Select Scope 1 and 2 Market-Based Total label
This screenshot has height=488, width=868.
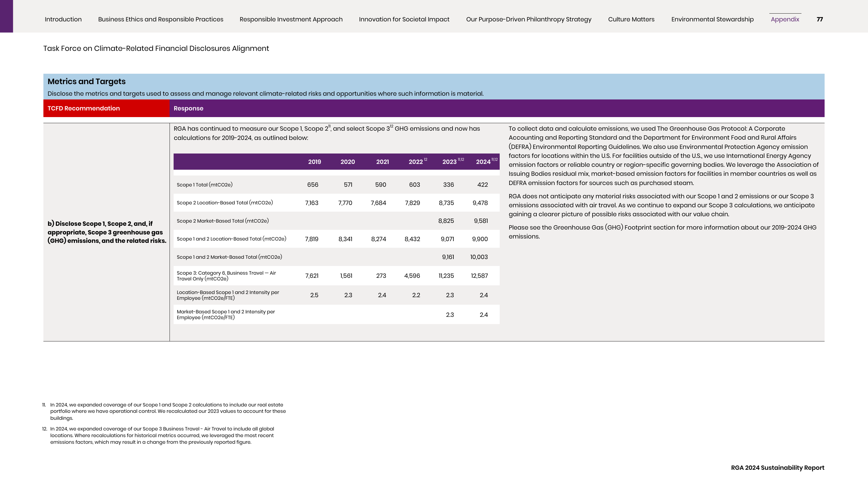click(229, 257)
